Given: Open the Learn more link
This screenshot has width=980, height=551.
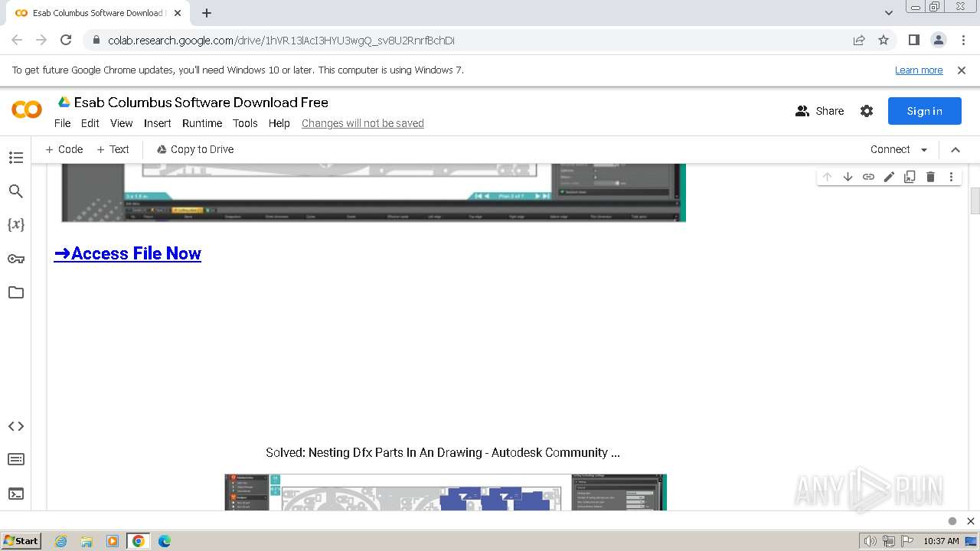Looking at the screenshot, I should point(919,70).
